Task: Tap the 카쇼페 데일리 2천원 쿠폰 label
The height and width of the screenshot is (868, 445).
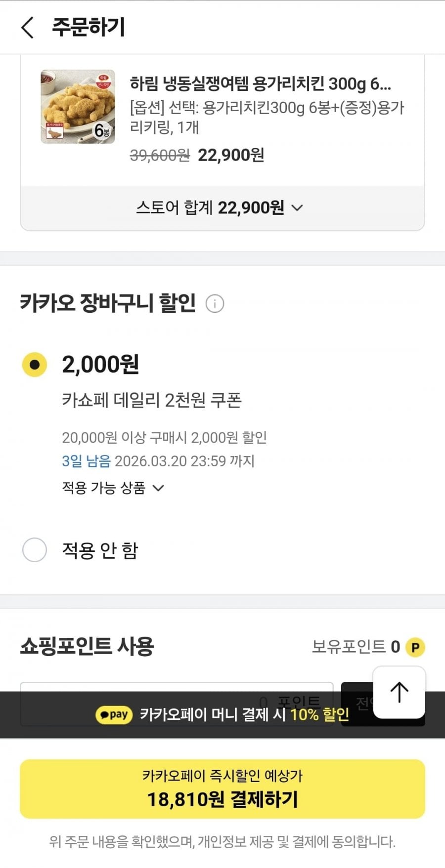Action: pos(151,400)
